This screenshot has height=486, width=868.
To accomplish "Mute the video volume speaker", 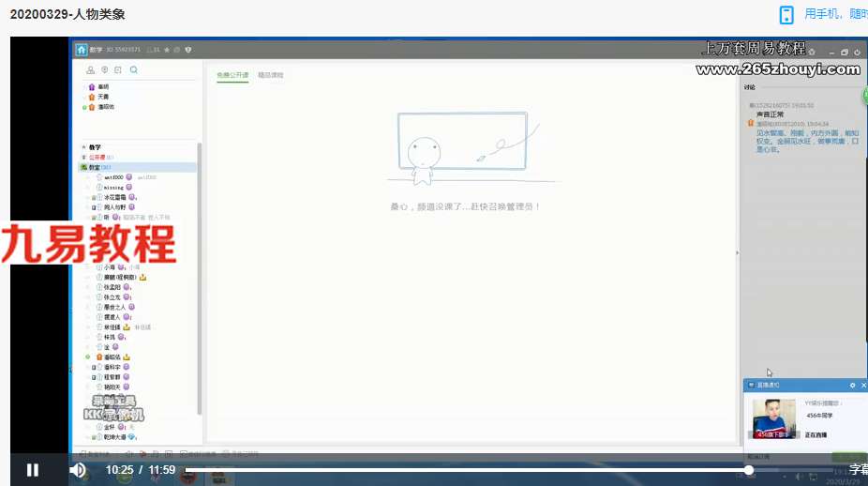I will [78, 470].
